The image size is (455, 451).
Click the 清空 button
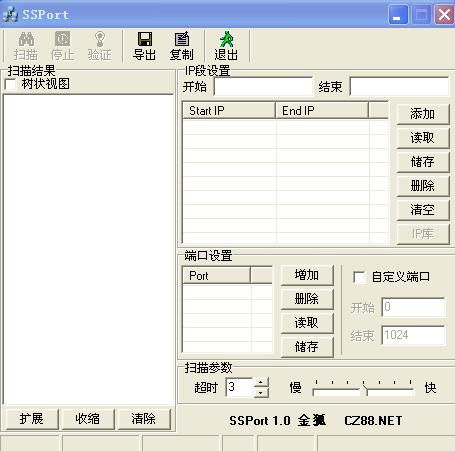[x=423, y=210]
